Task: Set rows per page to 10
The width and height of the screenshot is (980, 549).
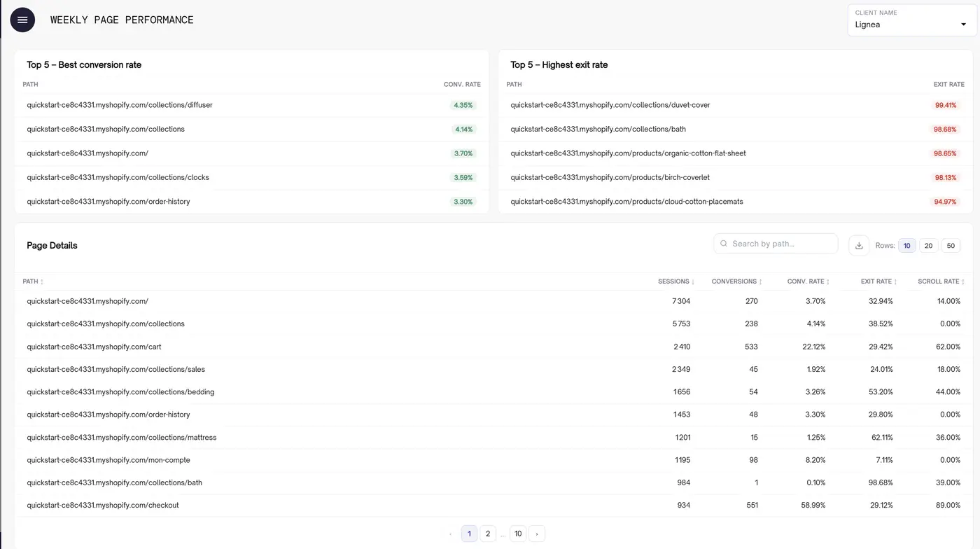Action: click(x=907, y=246)
